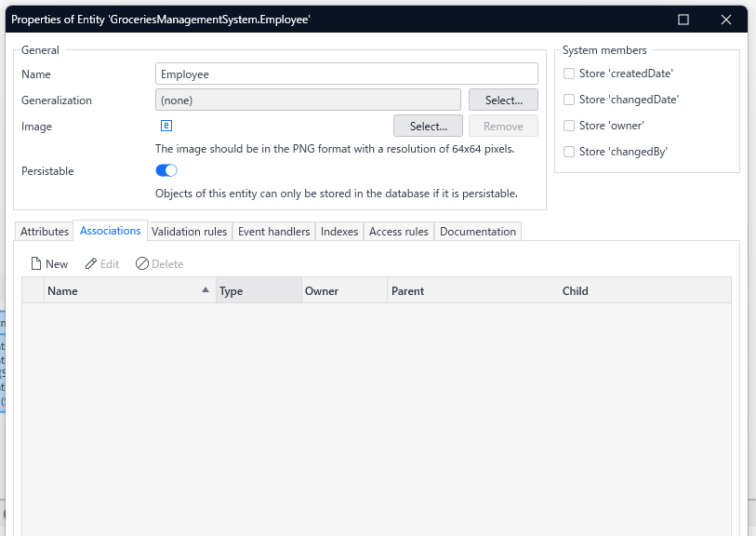This screenshot has height=536, width=756.
Task: Click the Parent column header
Action: [473, 290]
